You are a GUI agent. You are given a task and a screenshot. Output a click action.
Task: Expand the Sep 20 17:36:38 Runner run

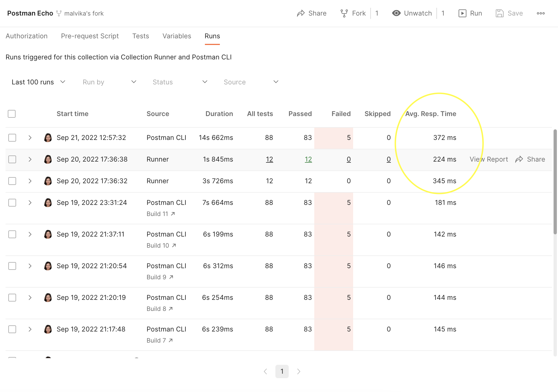pyautogui.click(x=30, y=159)
